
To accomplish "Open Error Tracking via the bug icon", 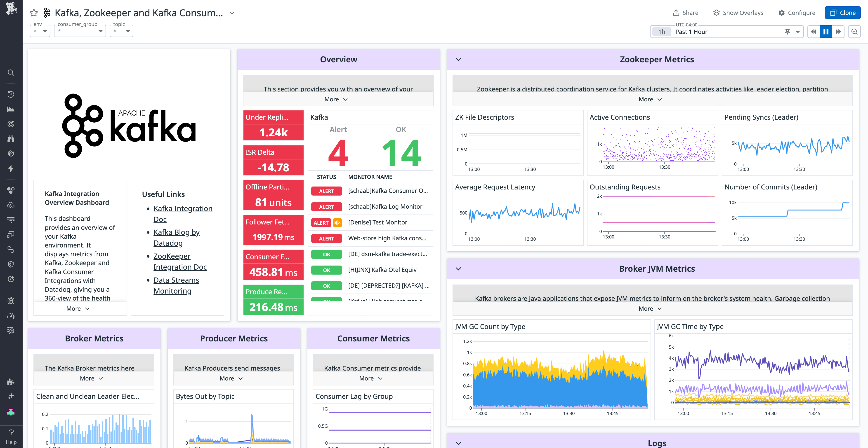I will [x=11, y=301].
